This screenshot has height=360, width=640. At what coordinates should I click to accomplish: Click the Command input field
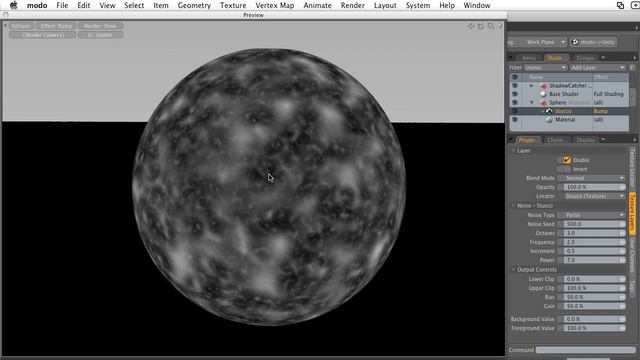click(x=586, y=350)
